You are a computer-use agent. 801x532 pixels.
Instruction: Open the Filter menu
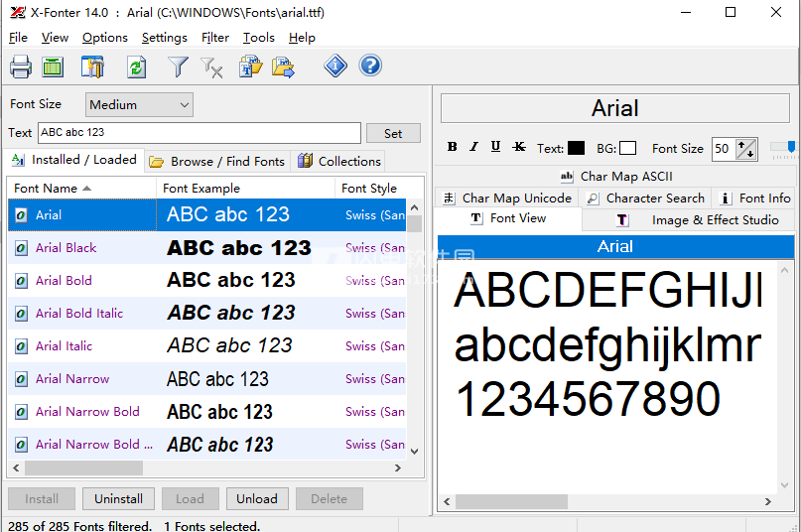215,38
